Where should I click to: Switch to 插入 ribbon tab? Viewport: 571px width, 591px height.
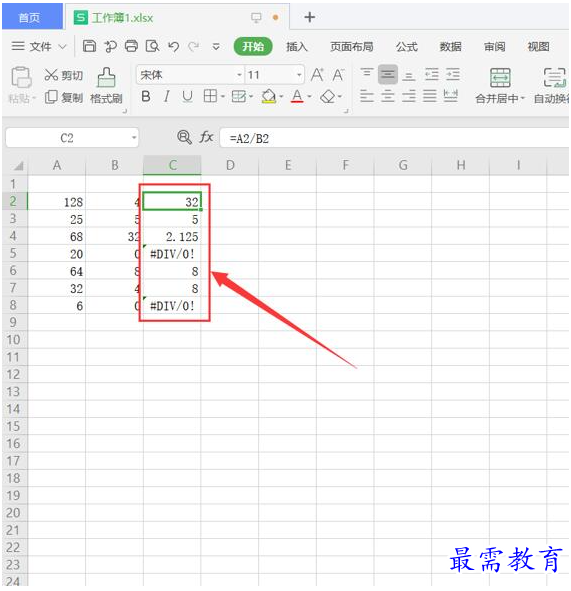[x=297, y=46]
